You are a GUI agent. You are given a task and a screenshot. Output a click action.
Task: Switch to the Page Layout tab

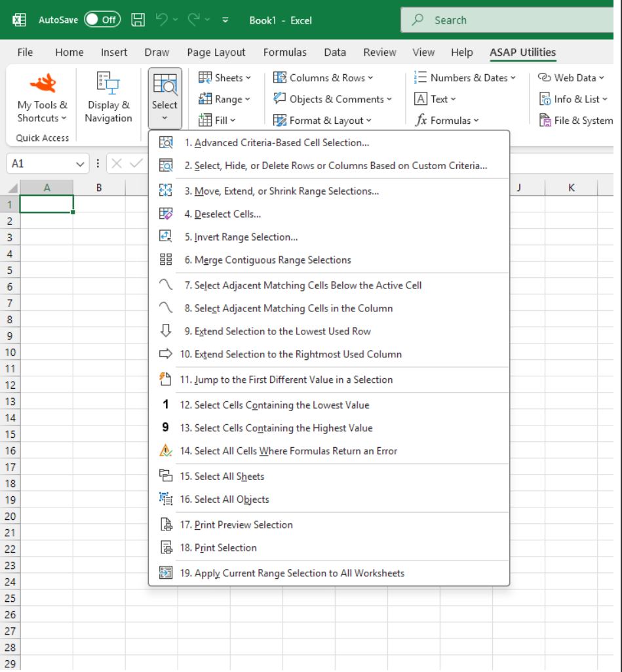tap(216, 52)
